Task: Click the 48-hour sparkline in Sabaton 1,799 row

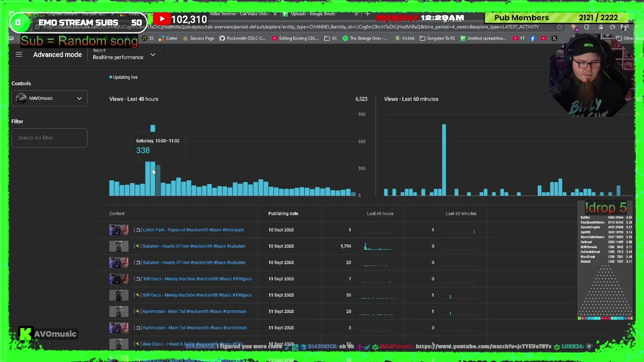Action: [378, 246]
